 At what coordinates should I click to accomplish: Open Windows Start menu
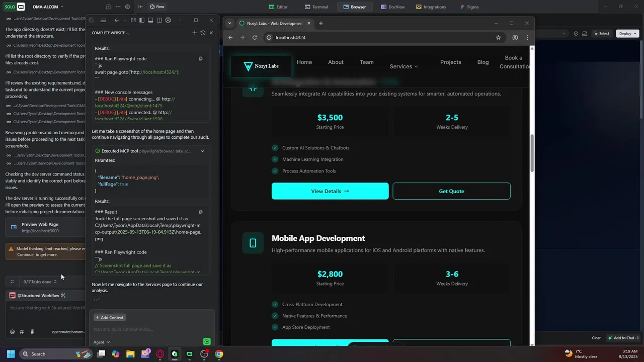[x=11, y=354]
